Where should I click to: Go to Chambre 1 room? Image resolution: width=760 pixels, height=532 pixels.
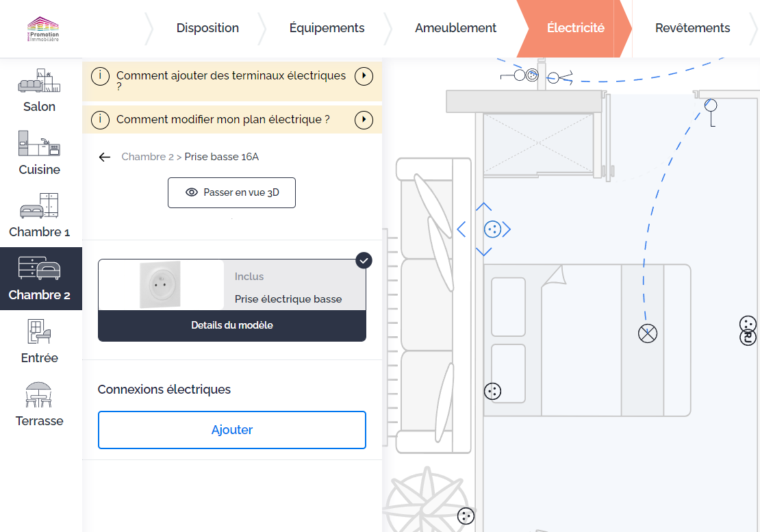pos(40,216)
